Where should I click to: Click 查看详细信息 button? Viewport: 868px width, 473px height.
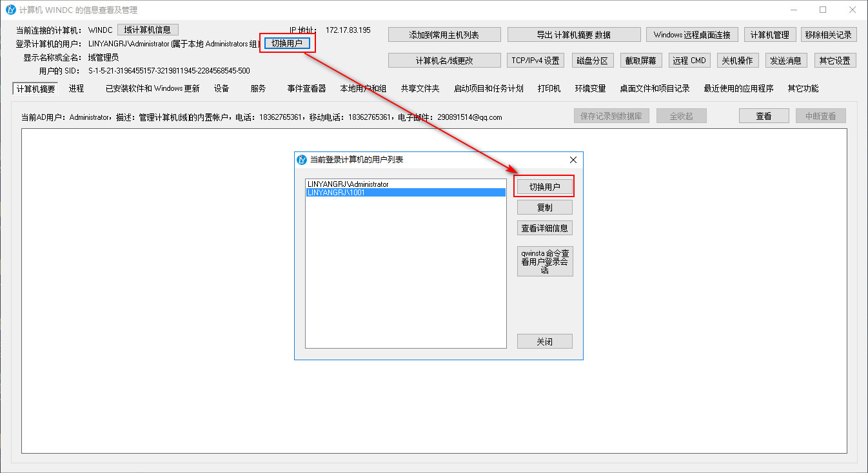pyautogui.click(x=545, y=228)
